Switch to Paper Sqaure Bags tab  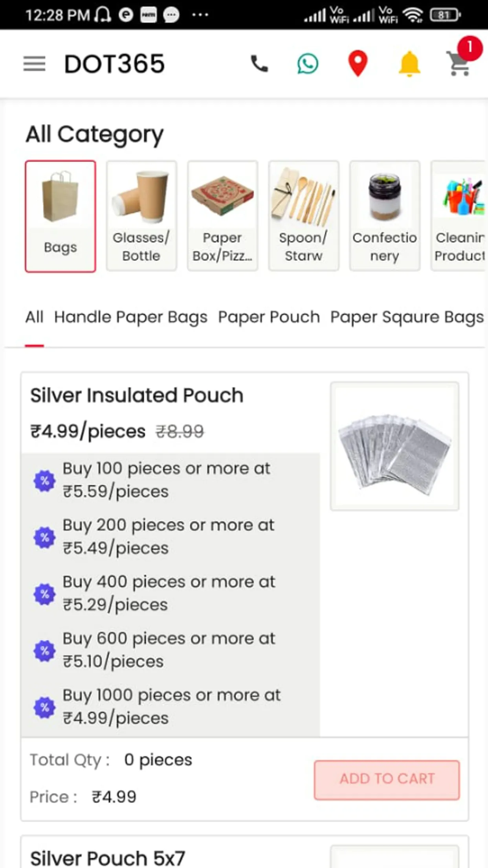point(407,317)
